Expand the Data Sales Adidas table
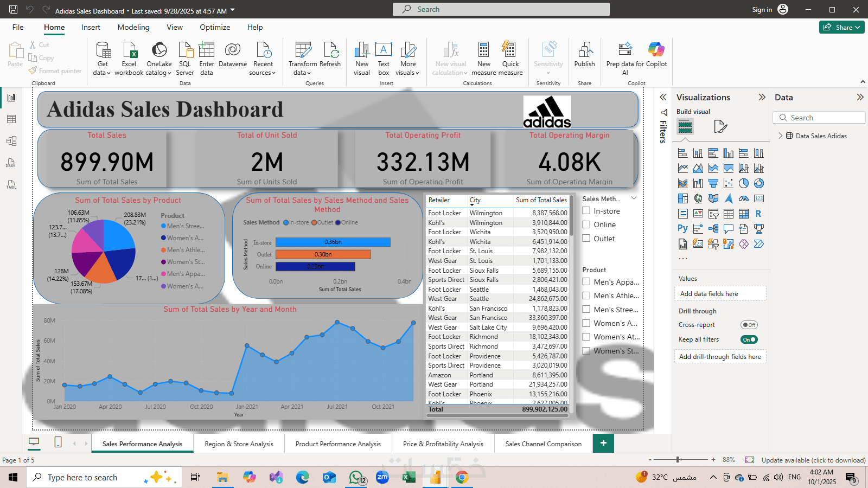Viewport: 868px width, 488px height. click(x=781, y=136)
